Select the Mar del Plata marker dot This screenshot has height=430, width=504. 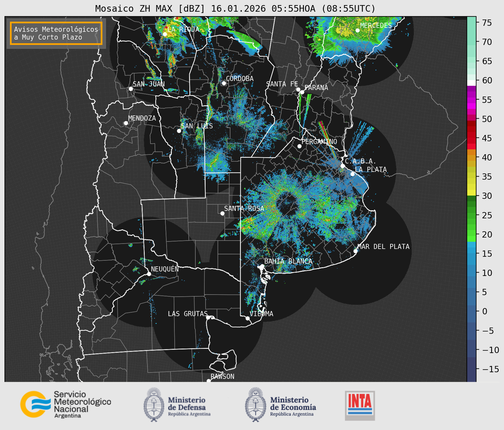click(x=355, y=251)
